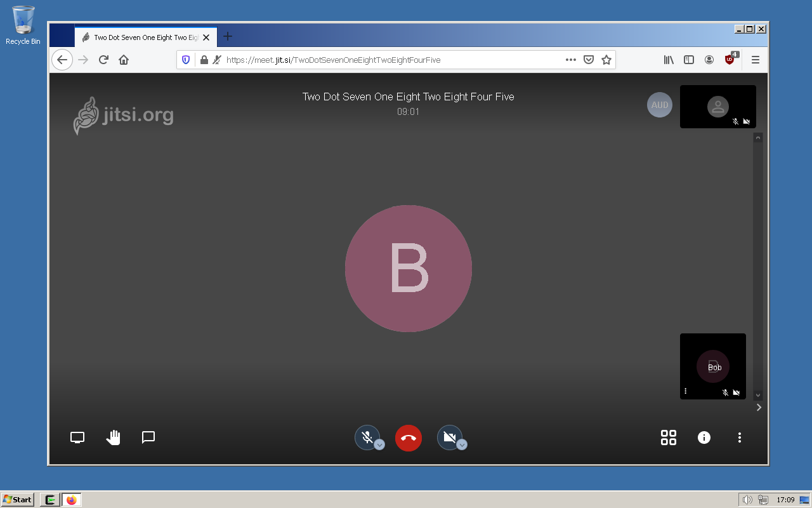Toggle screen sharing with the monitor icon

click(x=77, y=438)
